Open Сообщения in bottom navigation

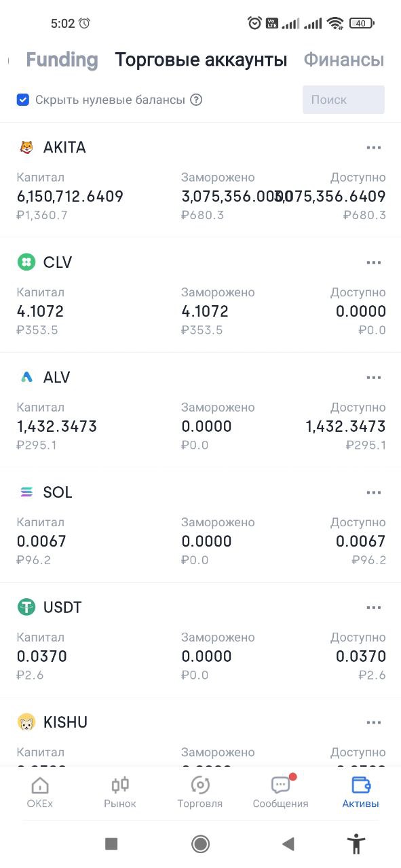coord(280,791)
